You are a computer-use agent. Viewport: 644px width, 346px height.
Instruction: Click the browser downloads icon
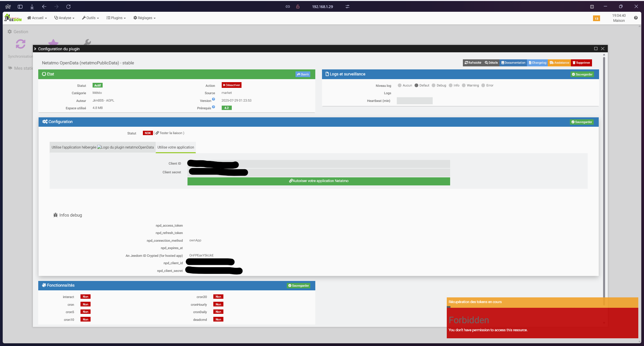(x=32, y=7)
